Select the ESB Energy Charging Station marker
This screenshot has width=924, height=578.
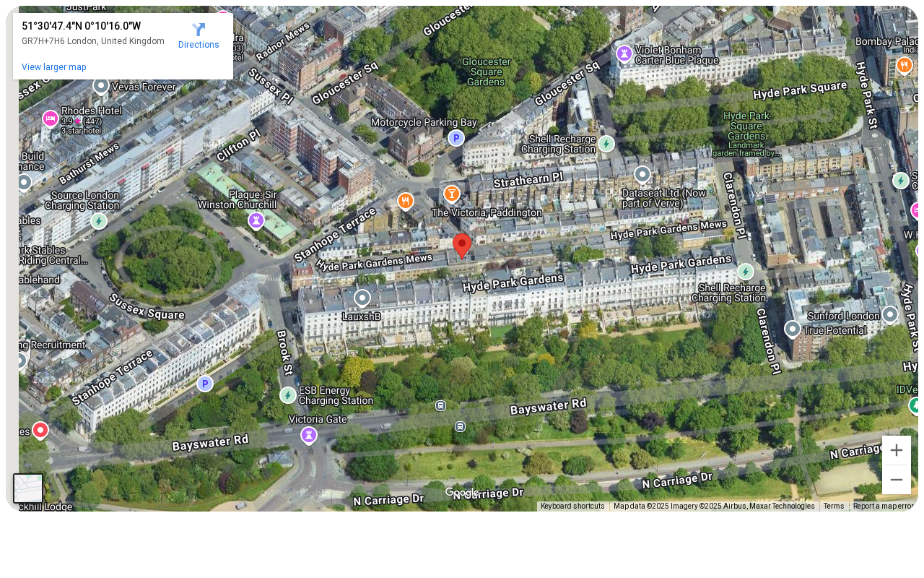tap(288, 395)
